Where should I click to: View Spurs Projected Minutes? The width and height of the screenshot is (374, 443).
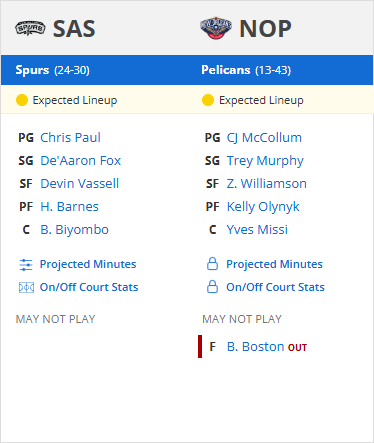88,264
